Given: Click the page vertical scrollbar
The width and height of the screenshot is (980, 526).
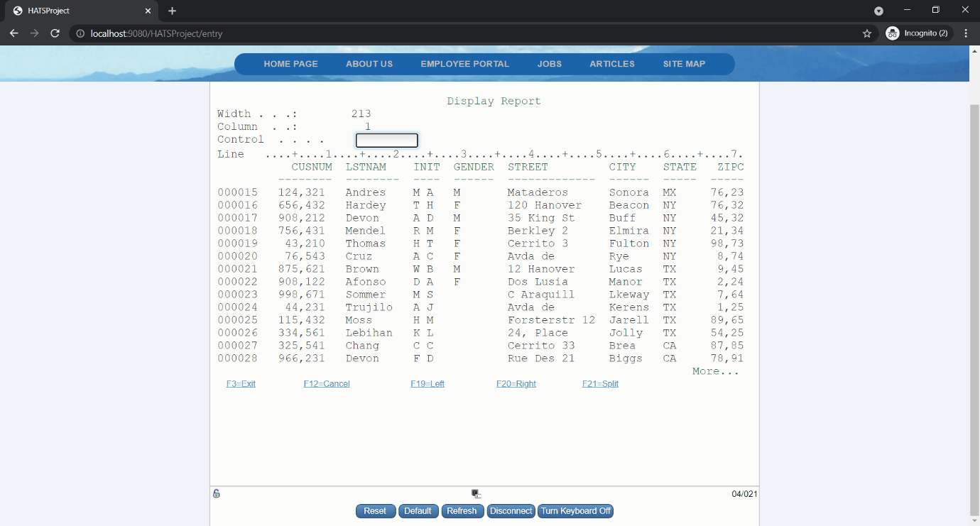Looking at the screenshot, I should 974,284.
